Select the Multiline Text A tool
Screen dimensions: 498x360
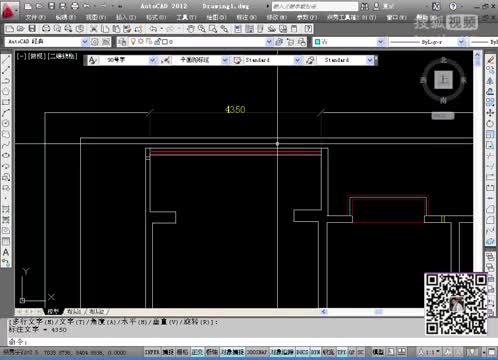6,252
